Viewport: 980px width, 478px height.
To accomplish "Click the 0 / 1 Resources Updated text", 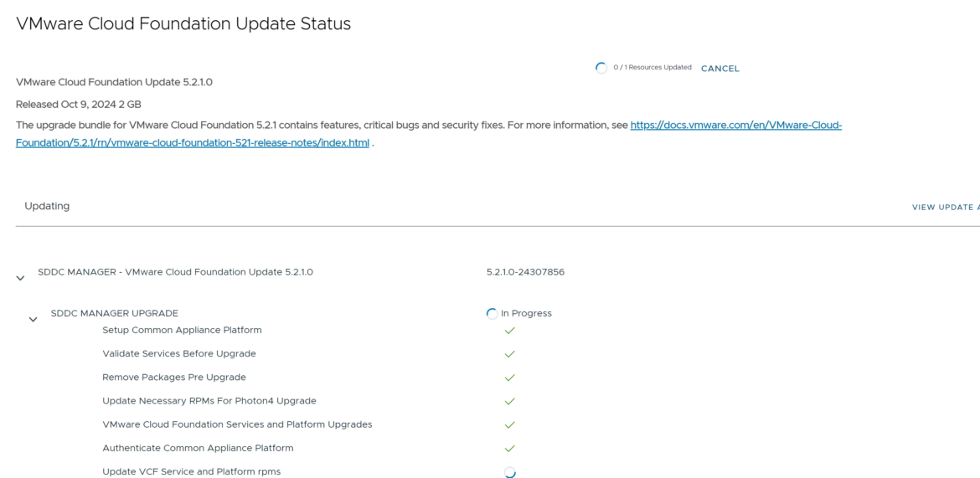I will [x=652, y=68].
